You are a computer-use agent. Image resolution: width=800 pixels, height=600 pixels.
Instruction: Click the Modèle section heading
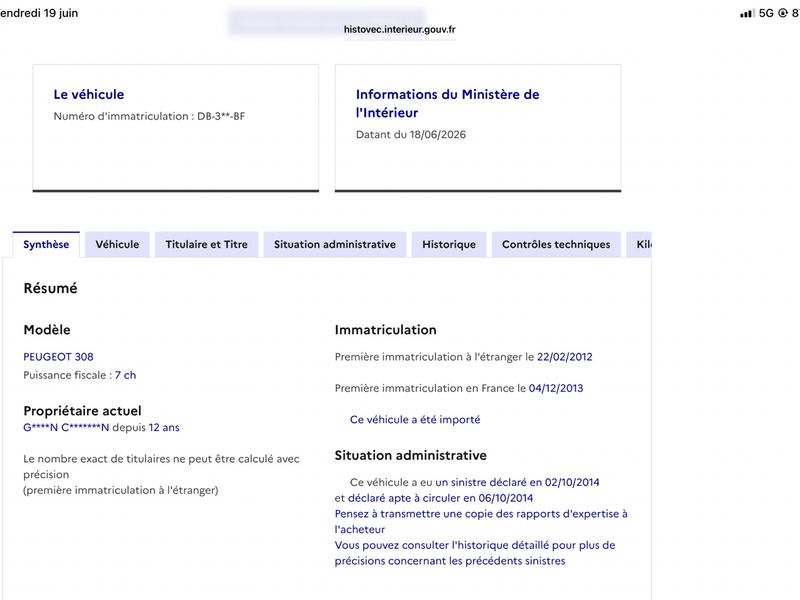[47, 330]
